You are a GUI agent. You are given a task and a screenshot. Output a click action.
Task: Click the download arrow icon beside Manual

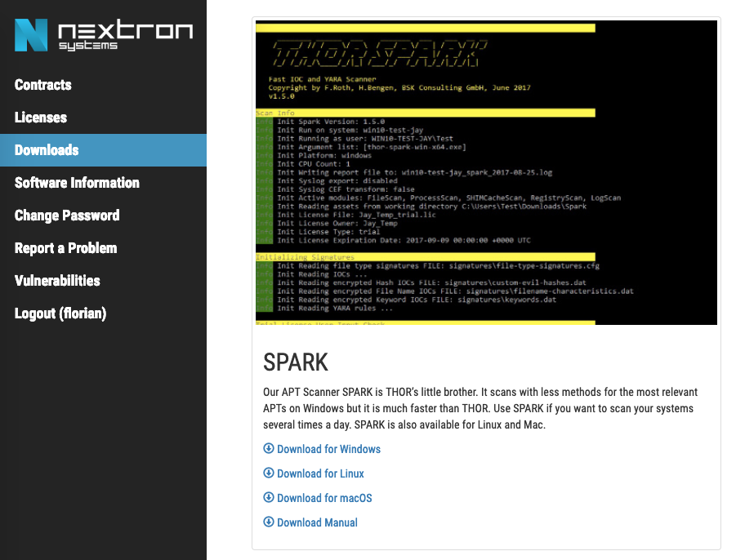point(269,522)
